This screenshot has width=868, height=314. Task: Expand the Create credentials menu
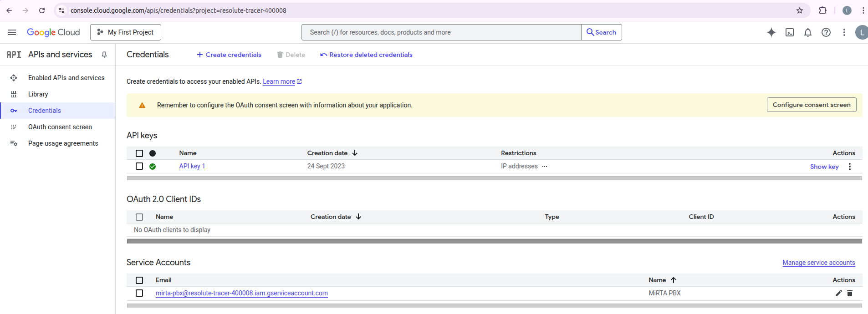(229, 55)
